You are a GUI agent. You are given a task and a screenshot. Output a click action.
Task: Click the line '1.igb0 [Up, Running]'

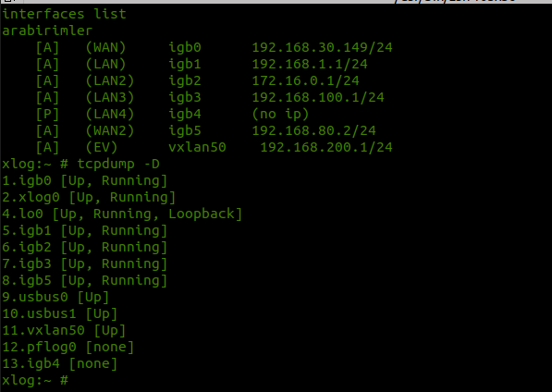click(x=84, y=180)
